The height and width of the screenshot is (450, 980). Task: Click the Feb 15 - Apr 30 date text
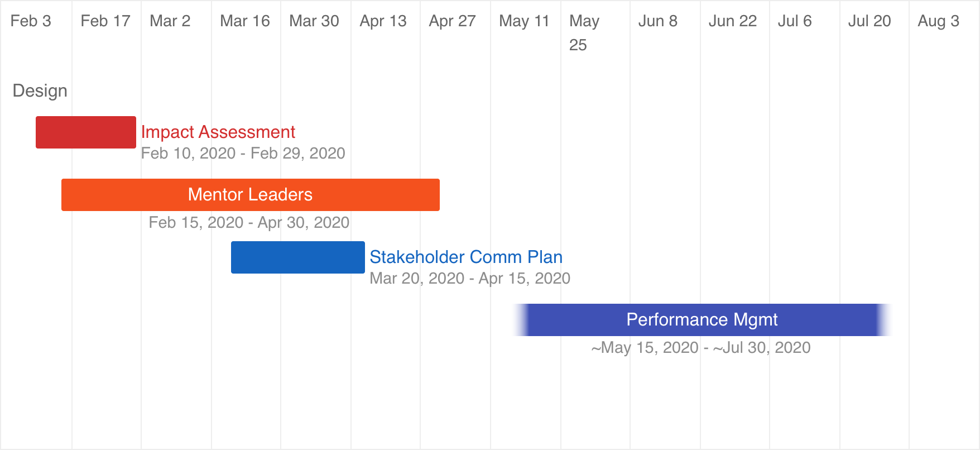pyautogui.click(x=249, y=222)
